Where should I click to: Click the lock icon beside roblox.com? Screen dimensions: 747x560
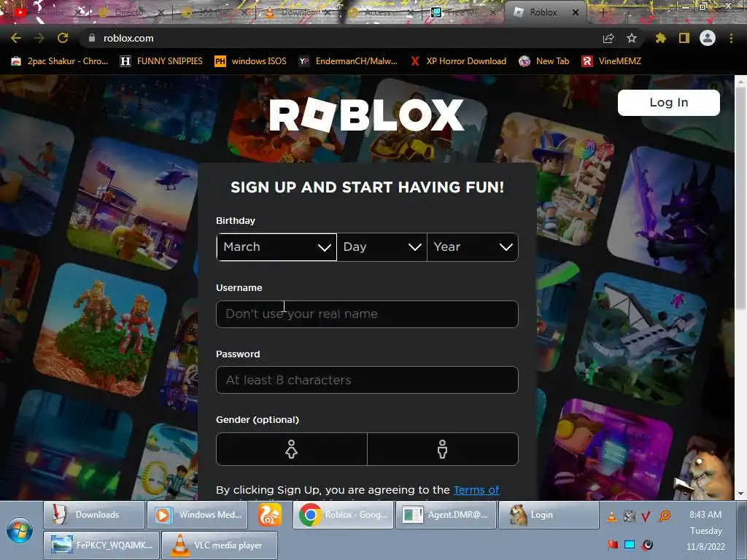(x=91, y=38)
